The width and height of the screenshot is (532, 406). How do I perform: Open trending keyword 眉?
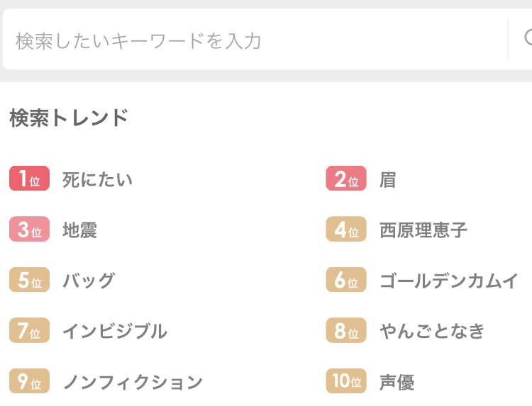pos(387,179)
